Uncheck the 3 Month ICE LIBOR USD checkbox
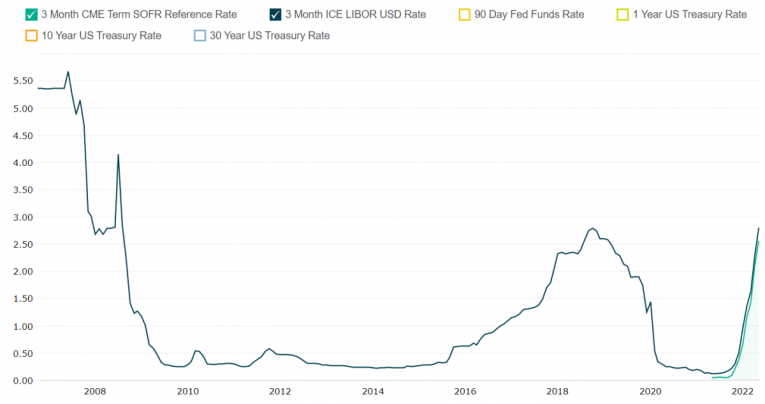Image resolution: width=765 pixels, height=404 pixels. click(275, 15)
